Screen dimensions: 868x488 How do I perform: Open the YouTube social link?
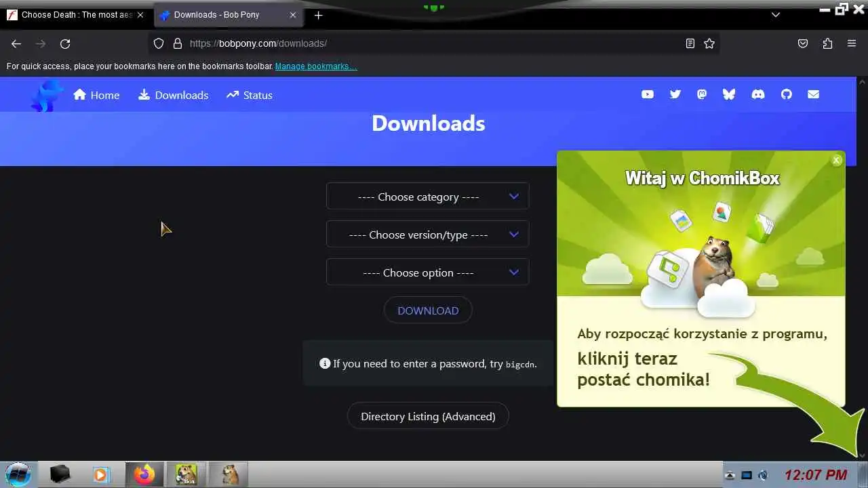[648, 95]
